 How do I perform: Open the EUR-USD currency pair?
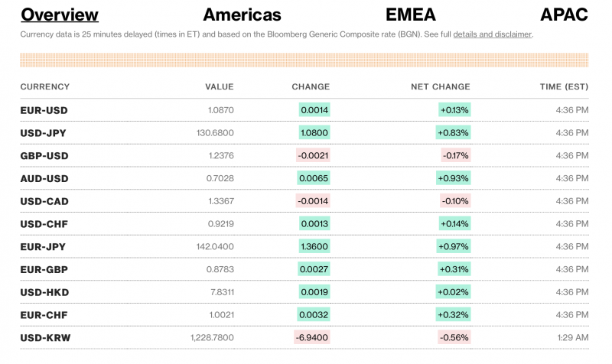[44, 110]
